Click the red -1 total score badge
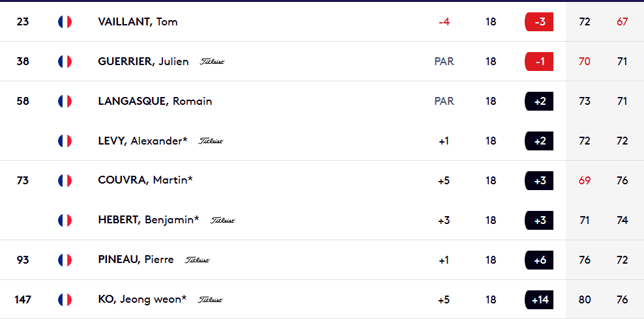This screenshot has height=319, width=644. 539,61
